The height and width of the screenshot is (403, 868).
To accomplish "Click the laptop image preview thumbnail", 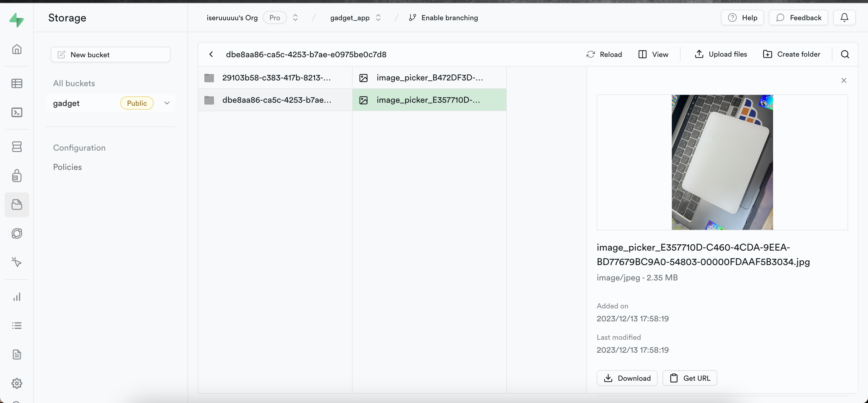I will click(722, 162).
